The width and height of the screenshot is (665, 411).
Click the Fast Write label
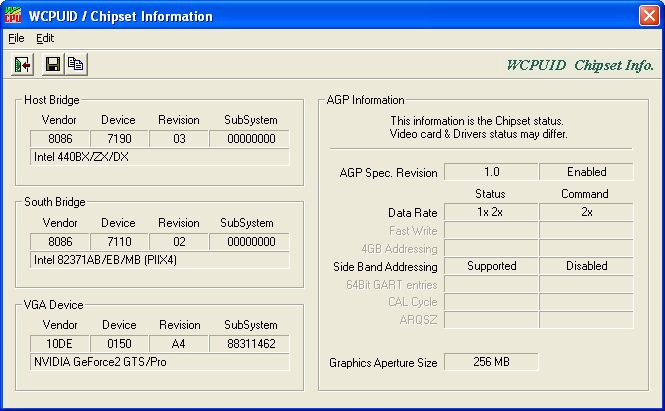click(413, 231)
